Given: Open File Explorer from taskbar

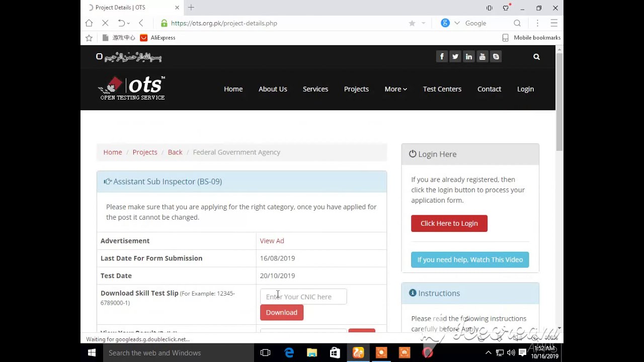Looking at the screenshot, I should pyautogui.click(x=312, y=353).
